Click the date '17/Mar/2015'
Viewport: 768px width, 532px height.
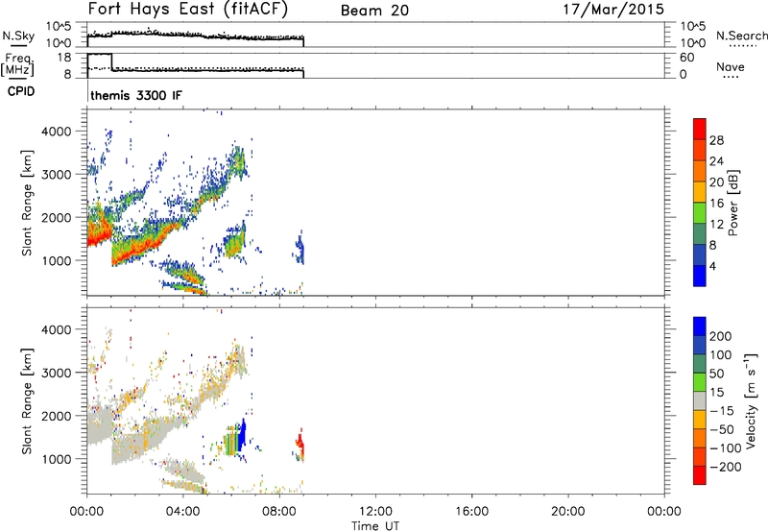(x=613, y=10)
